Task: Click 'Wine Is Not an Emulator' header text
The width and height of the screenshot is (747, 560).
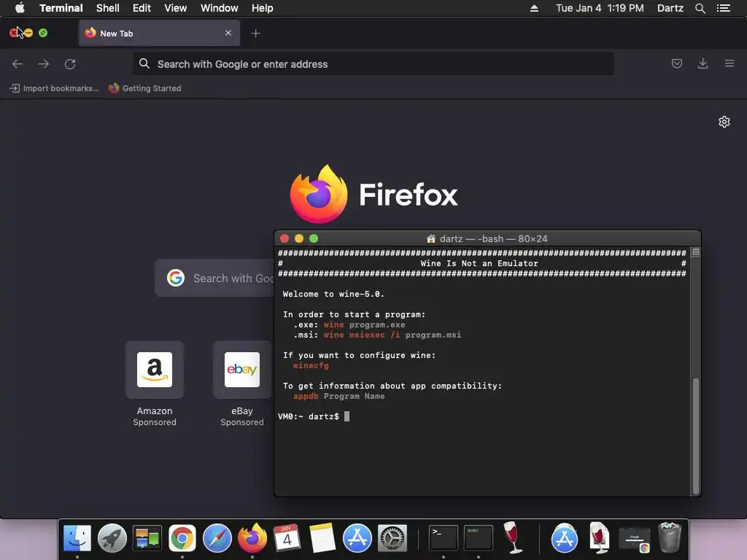Action: 479,263
